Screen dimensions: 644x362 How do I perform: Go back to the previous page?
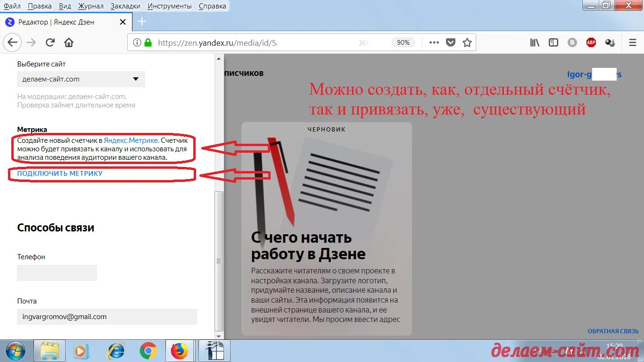tap(12, 42)
